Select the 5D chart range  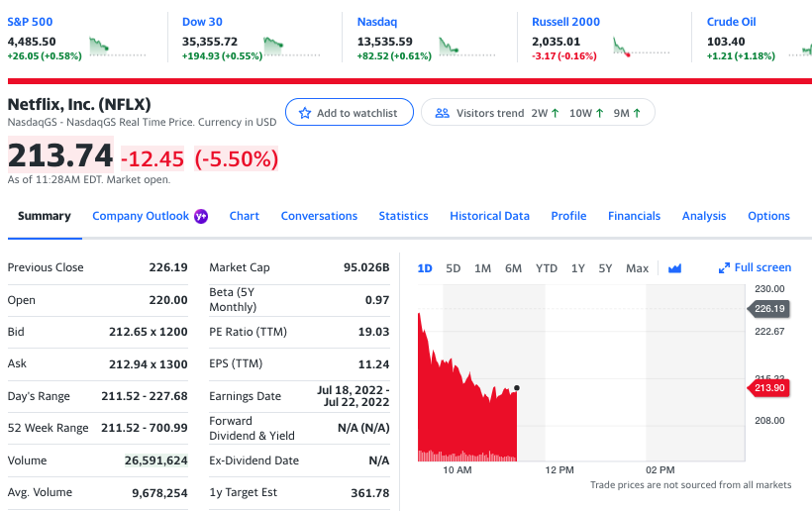click(454, 268)
